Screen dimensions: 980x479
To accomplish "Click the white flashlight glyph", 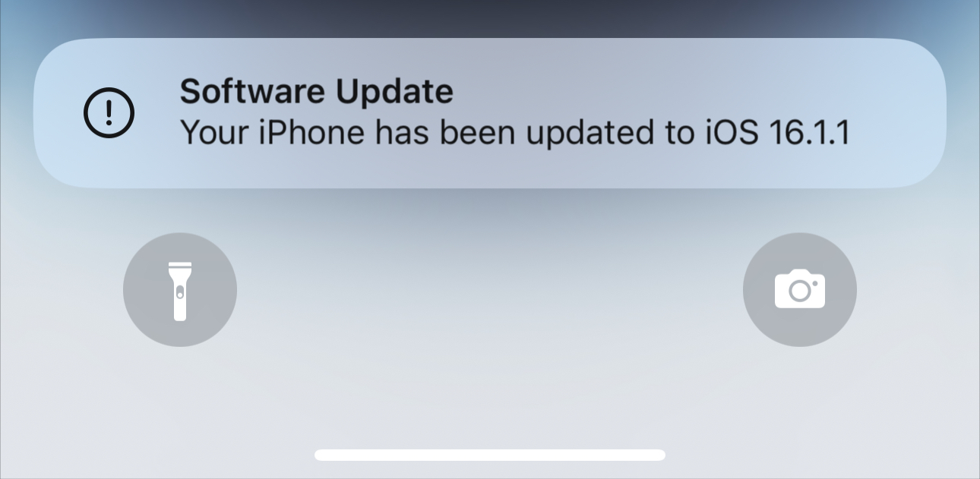I will coord(180,291).
